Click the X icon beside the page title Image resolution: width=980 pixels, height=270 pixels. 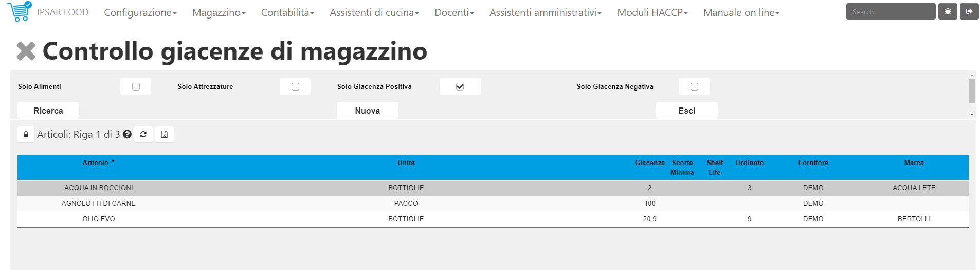[x=26, y=51]
